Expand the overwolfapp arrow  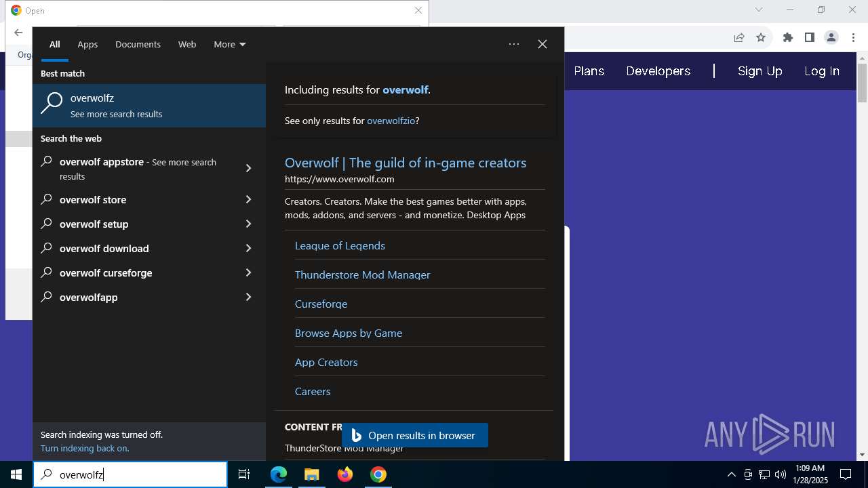point(248,297)
